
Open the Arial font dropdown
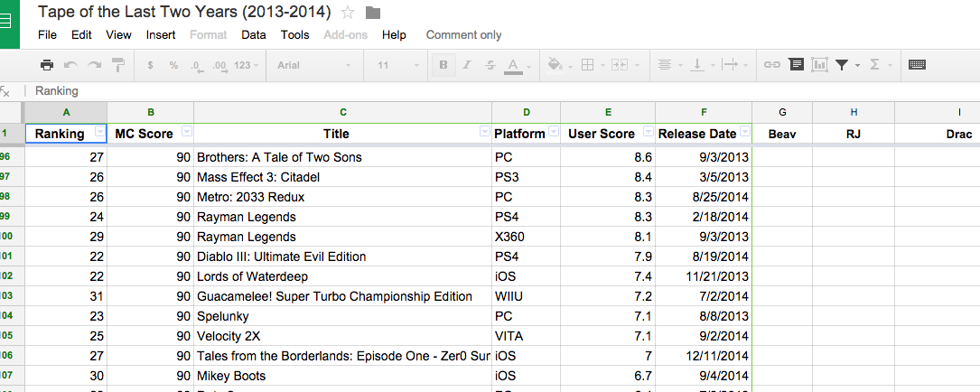click(x=314, y=65)
